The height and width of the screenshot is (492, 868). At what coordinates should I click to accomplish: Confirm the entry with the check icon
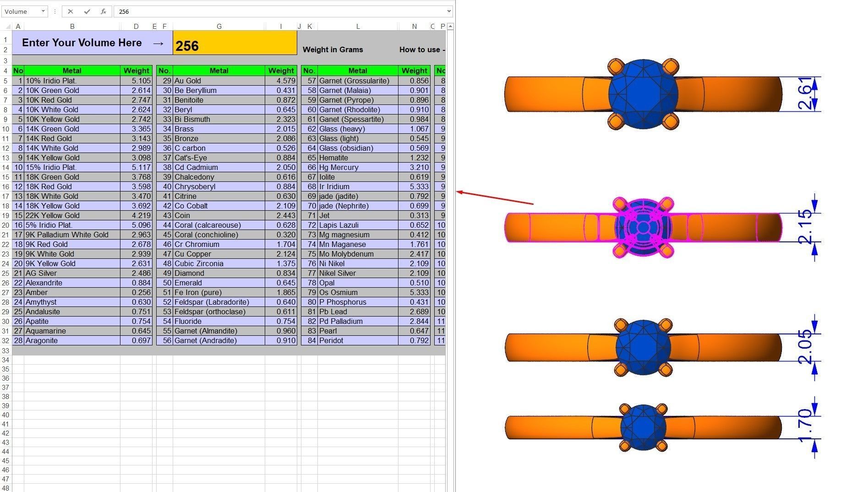click(x=87, y=11)
